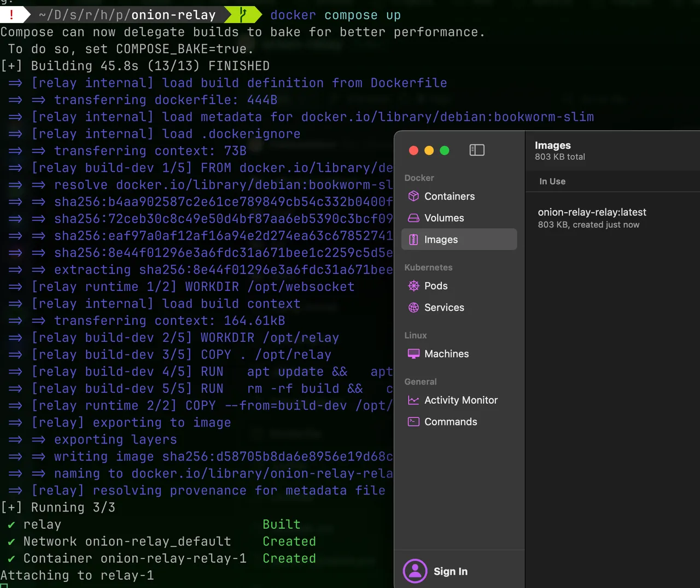Click the Activity Monitor chart icon
The height and width of the screenshot is (588, 700).
(x=413, y=400)
